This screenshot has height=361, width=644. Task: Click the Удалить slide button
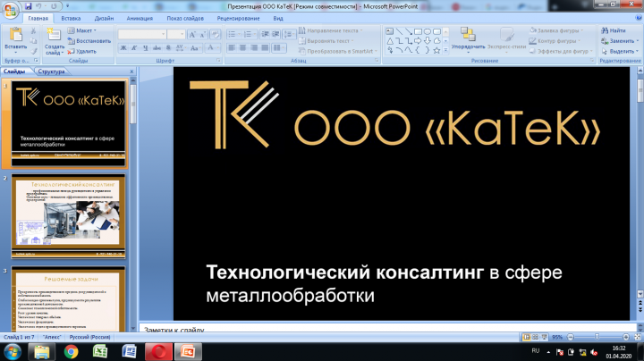click(82, 51)
